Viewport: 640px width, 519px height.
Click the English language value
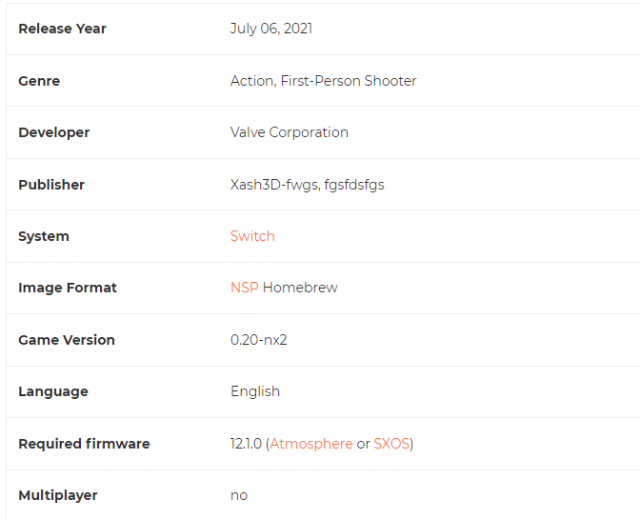click(255, 392)
